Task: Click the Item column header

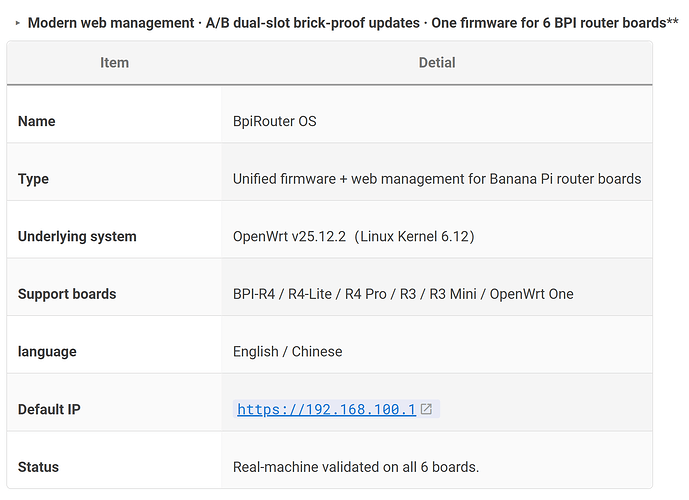Action: tap(114, 63)
